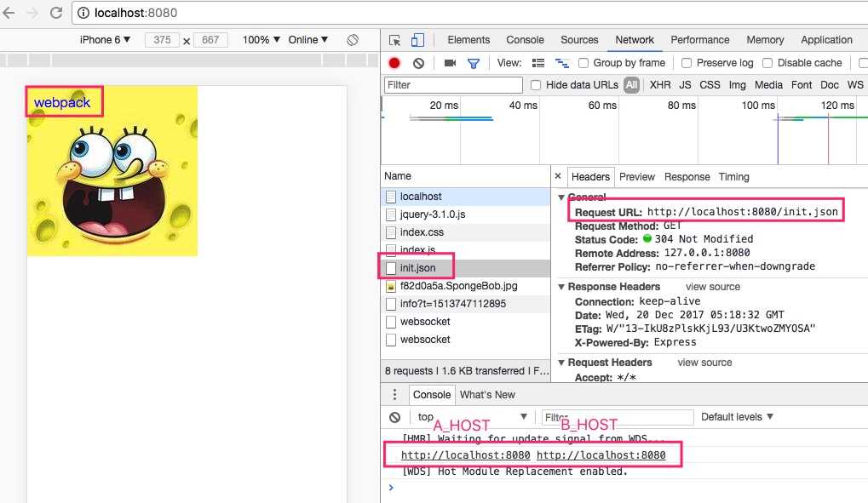Viewport: 868px width, 503px height.
Task: Open the 100% zoom dropdown
Action: point(262,40)
